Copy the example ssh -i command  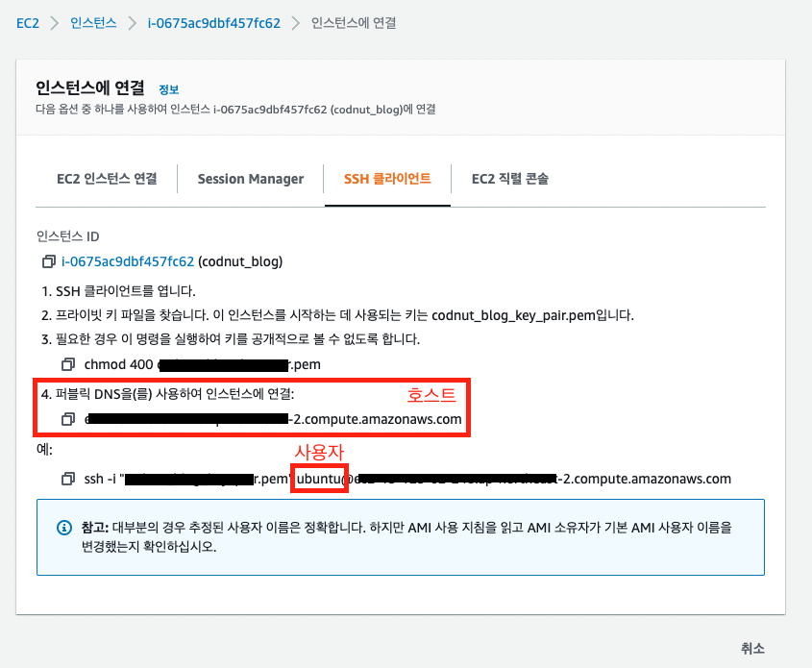pos(68,479)
